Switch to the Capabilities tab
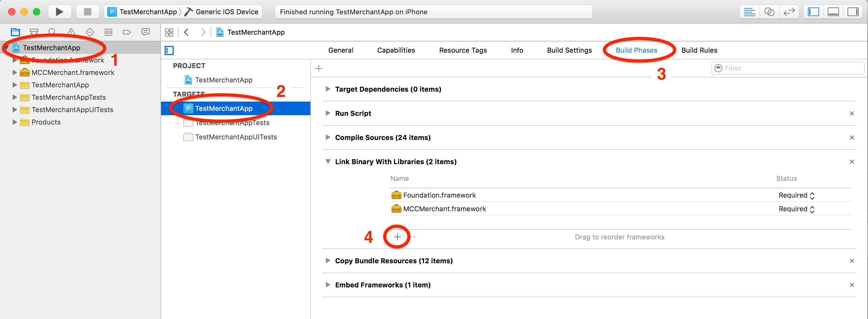Viewport: 868px width, 319px height. pyautogui.click(x=396, y=50)
